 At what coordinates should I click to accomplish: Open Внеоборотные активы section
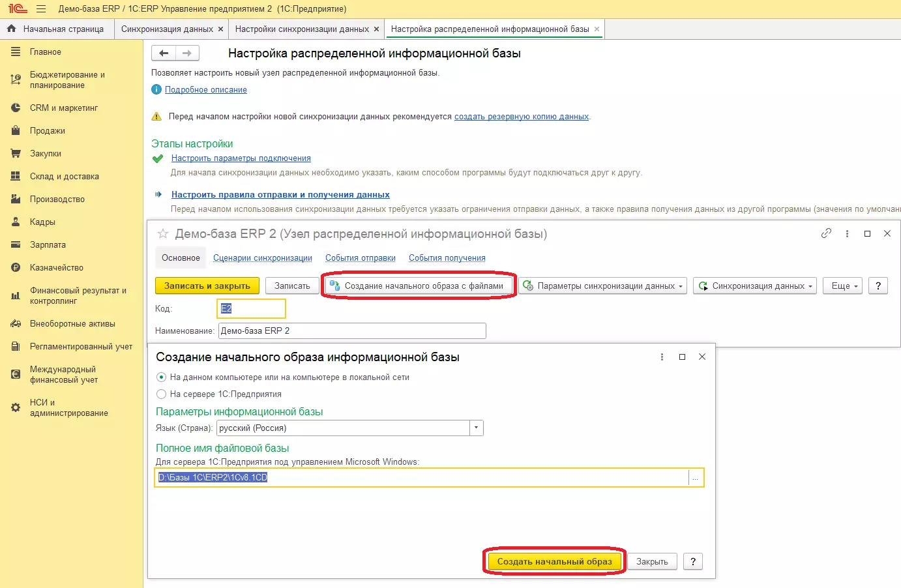pos(72,324)
